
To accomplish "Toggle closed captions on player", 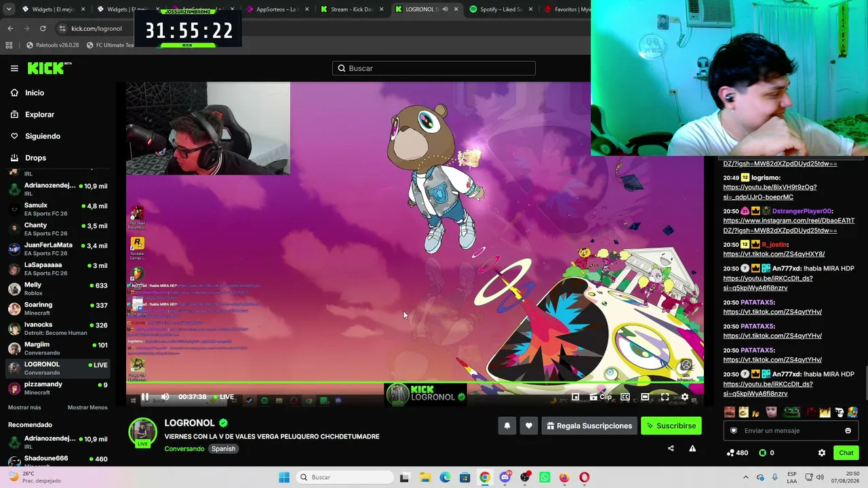I will (x=625, y=397).
